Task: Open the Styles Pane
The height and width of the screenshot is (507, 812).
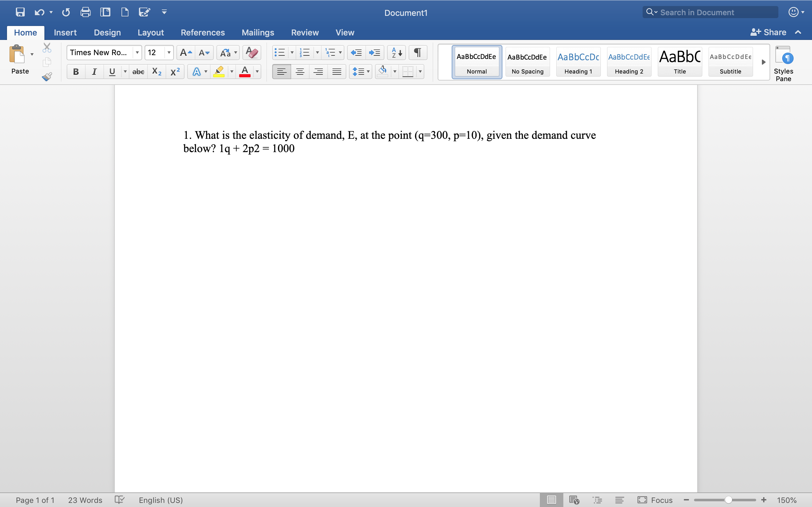Action: coord(784,63)
